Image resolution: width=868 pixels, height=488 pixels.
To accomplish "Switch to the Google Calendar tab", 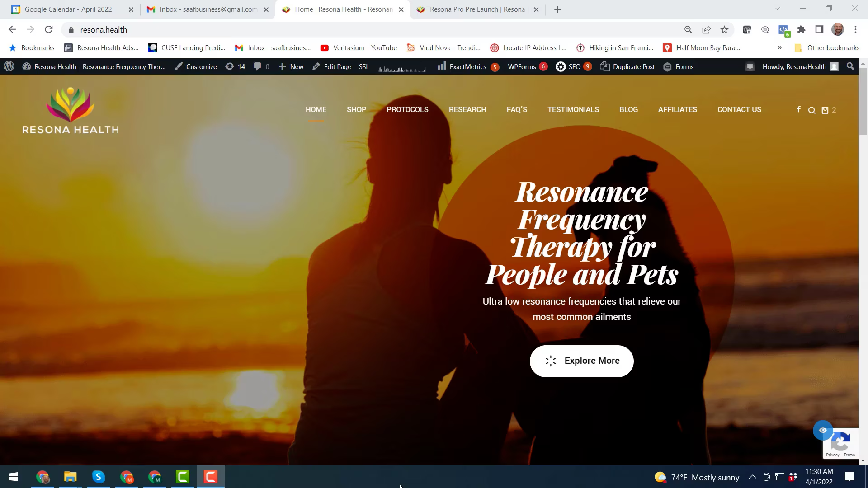I will pos(68,9).
